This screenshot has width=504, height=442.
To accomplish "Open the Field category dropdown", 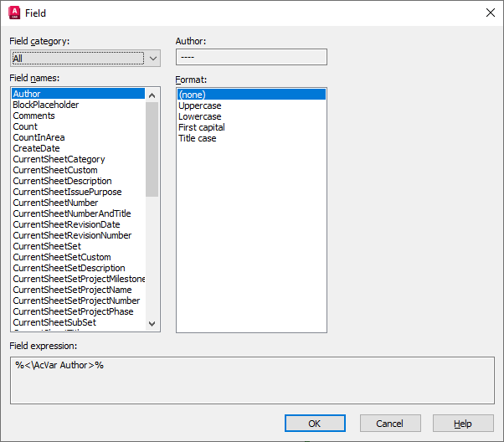I will point(85,59).
